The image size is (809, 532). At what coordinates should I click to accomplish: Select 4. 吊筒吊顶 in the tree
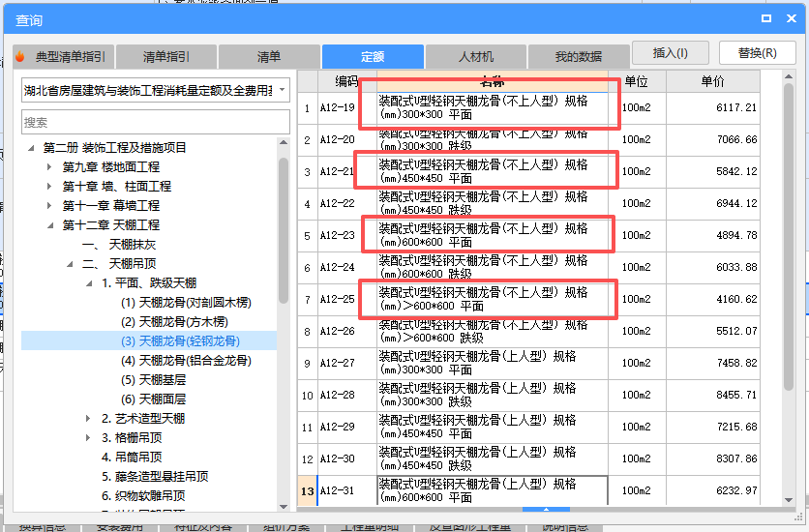pos(132,458)
